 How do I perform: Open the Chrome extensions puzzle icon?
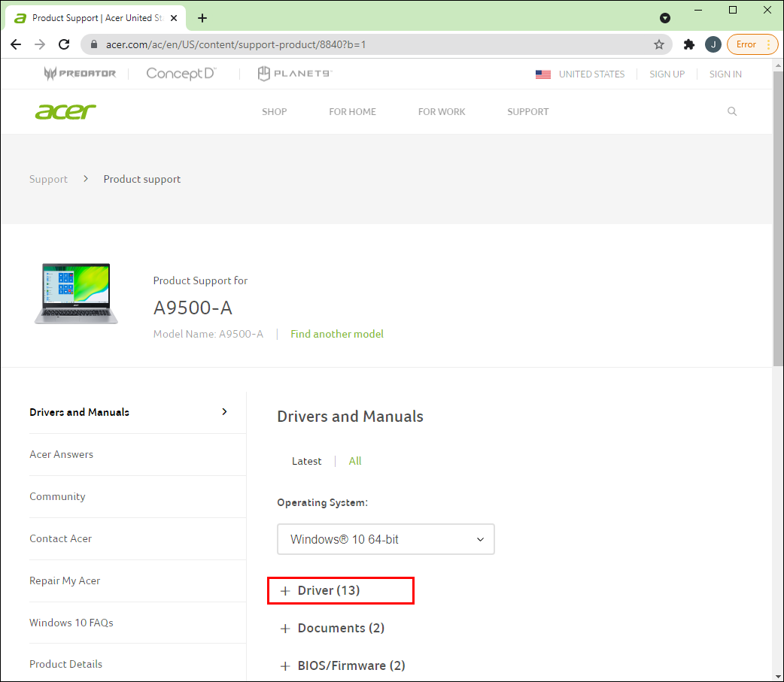689,44
